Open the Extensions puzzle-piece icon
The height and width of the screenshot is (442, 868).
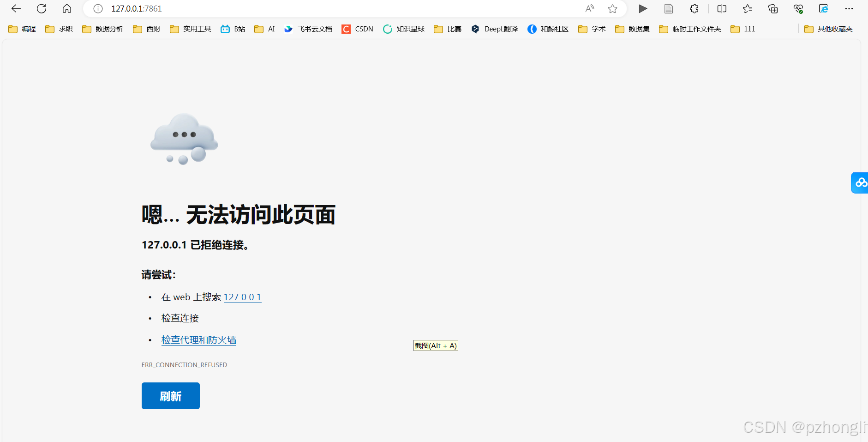[693, 8]
